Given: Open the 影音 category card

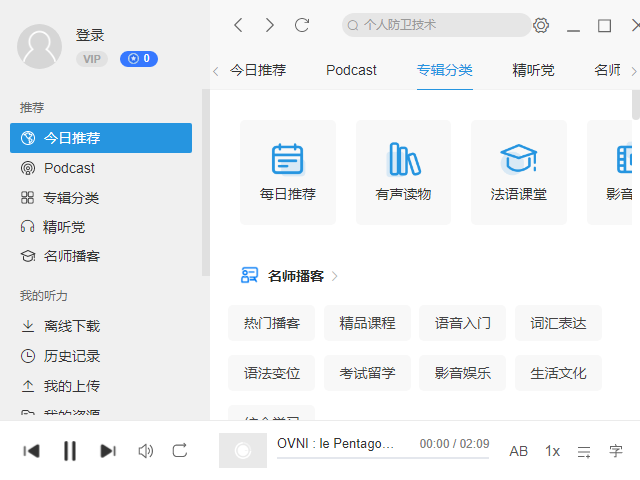Looking at the screenshot, I should pos(609,172).
